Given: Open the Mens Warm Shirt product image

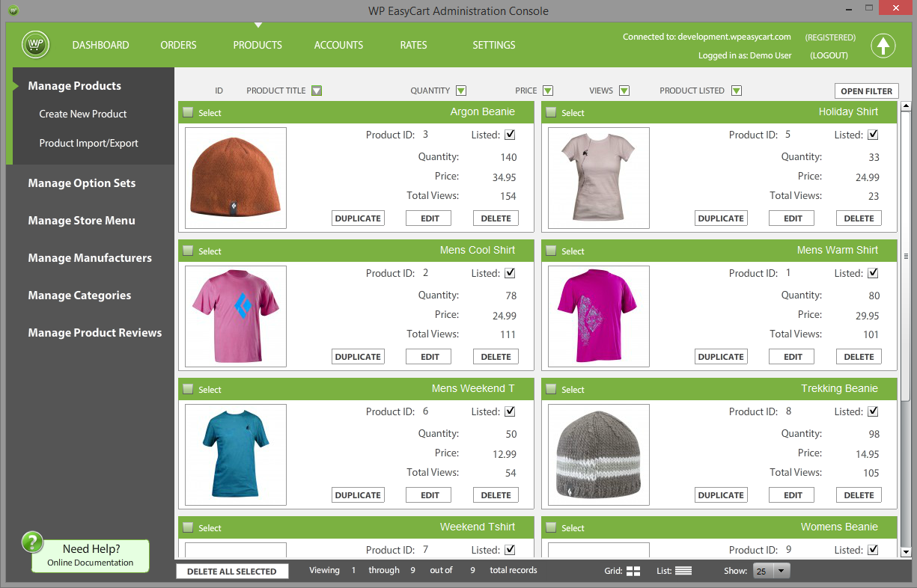Looking at the screenshot, I should pos(599,316).
